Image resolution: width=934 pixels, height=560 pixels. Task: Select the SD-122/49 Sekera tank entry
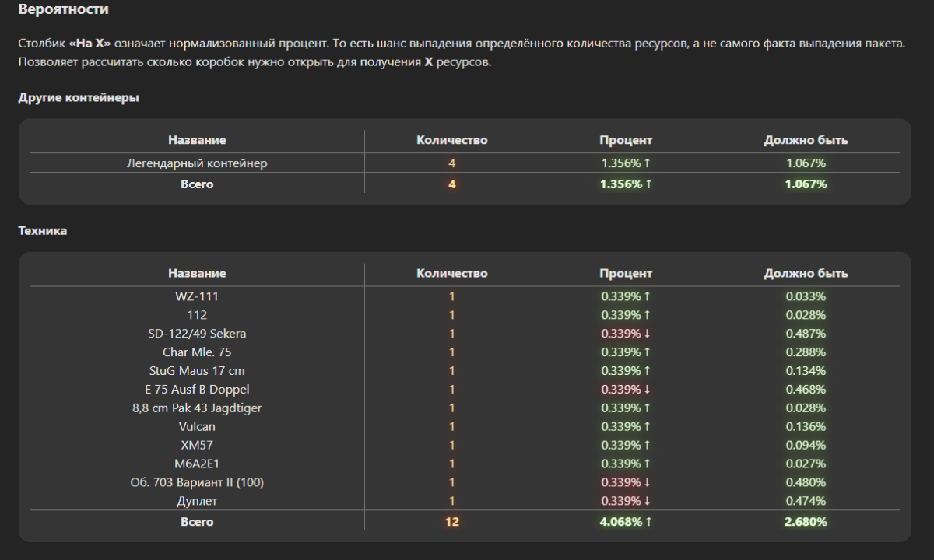coord(197,334)
